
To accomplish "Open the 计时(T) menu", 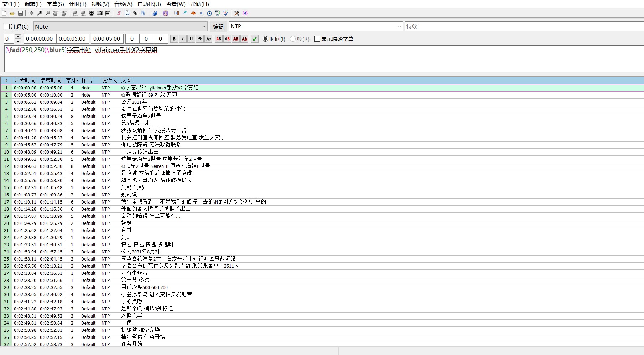I will 78,4.
